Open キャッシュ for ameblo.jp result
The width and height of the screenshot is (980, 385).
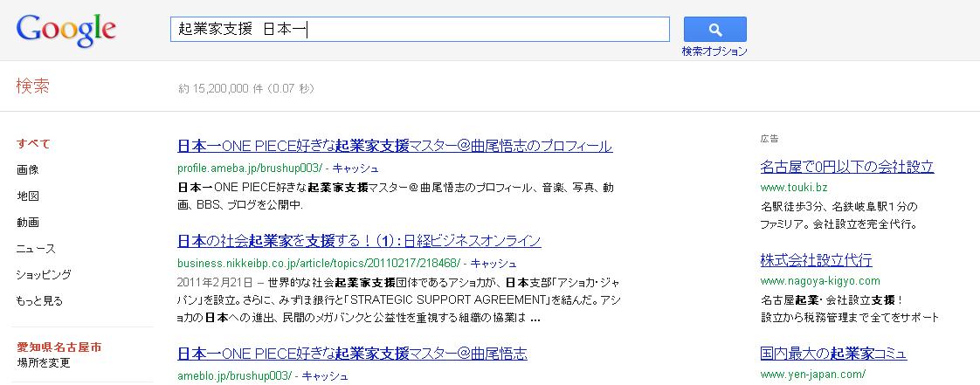[325, 375]
